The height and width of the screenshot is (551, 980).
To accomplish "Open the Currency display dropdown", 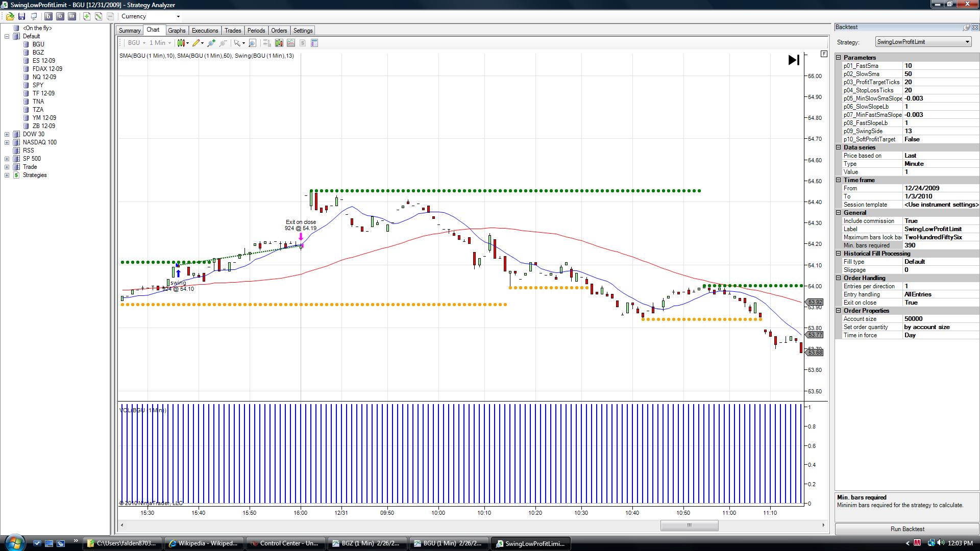I will [178, 16].
